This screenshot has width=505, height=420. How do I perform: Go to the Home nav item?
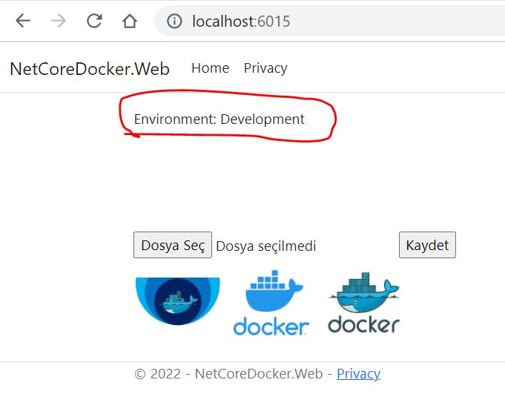pos(210,68)
